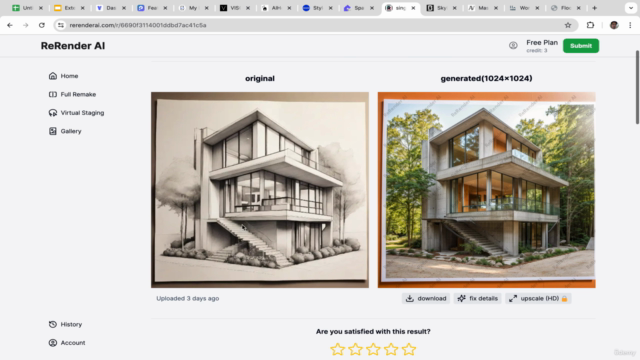
Task: Click the Free Plan label
Action: pyautogui.click(x=542, y=42)
